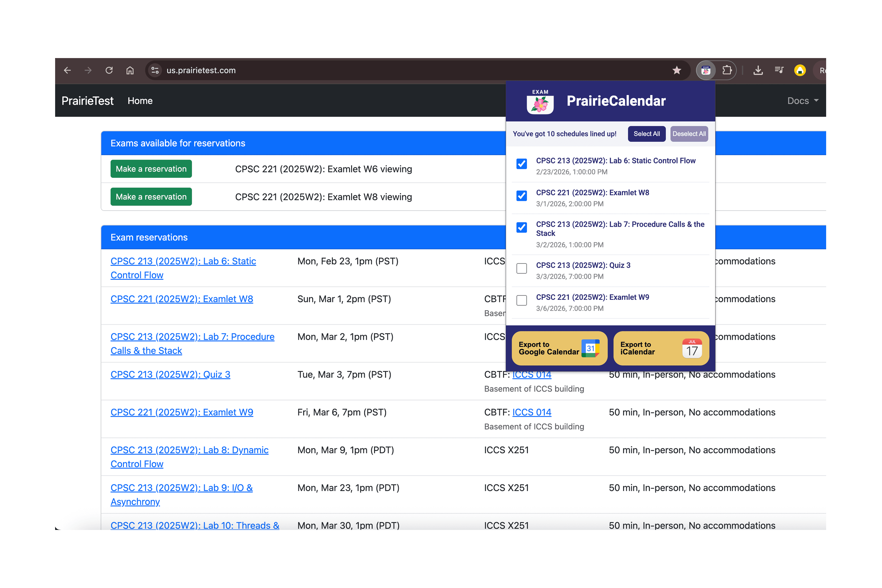Viewport: 882px width, 588px height.
Task: Click Deselect All in PrairieCalendar popup
Action: (x=689, y=134)
